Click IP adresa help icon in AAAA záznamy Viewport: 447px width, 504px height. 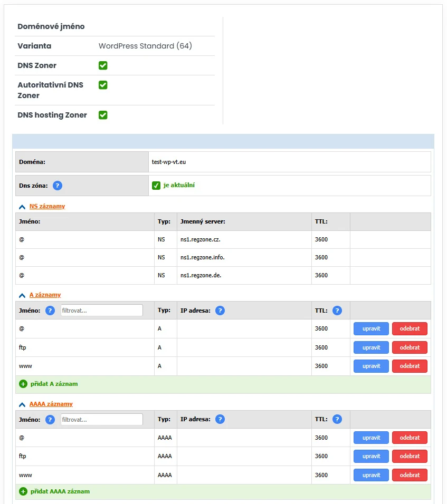click(220, 420)
